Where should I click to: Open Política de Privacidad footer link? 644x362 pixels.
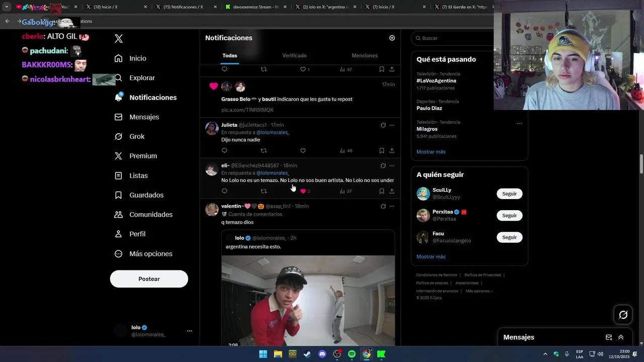482,275
